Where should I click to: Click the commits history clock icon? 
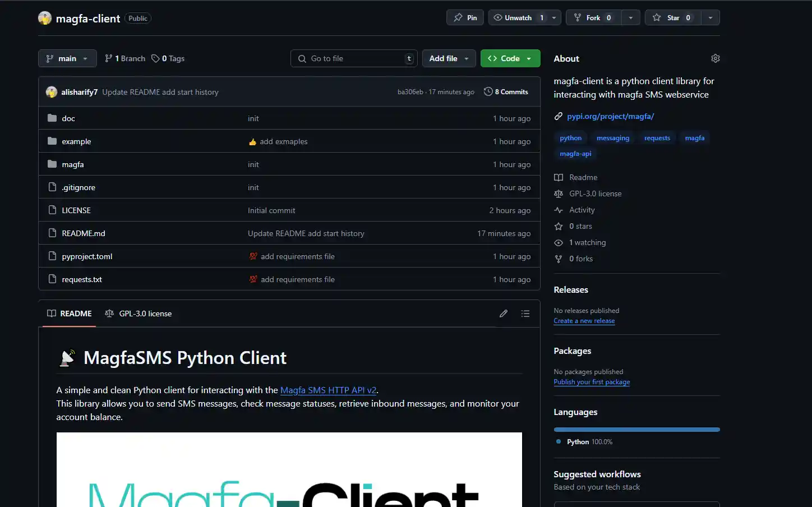point(488,92)
